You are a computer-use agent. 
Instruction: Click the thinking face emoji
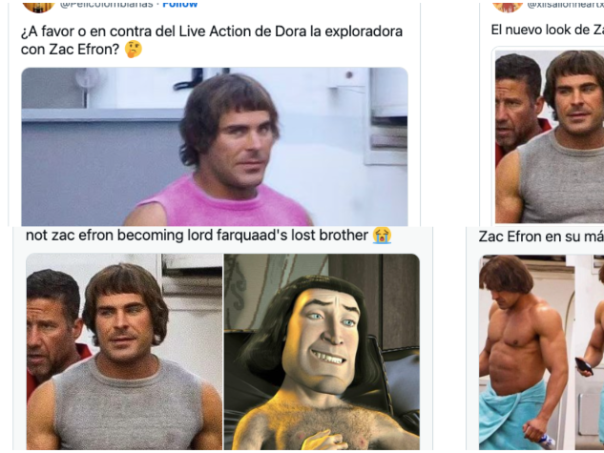[134, 50]
